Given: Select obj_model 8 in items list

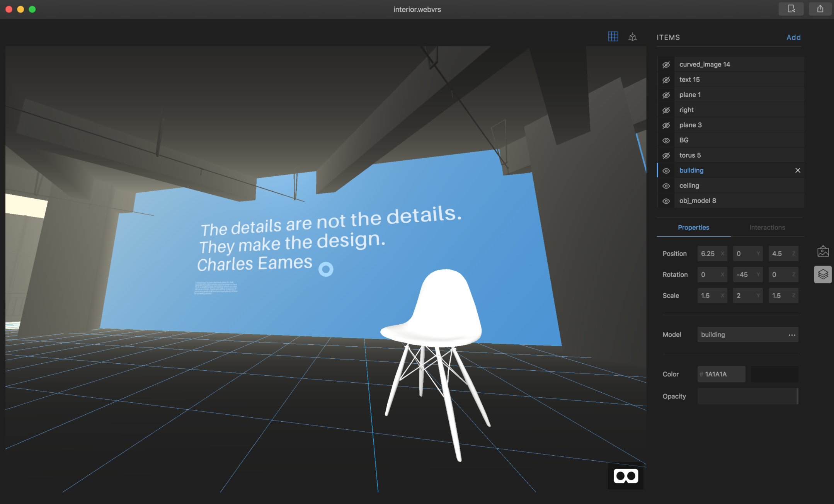Looking at the screenshot, I should [698, 201].
